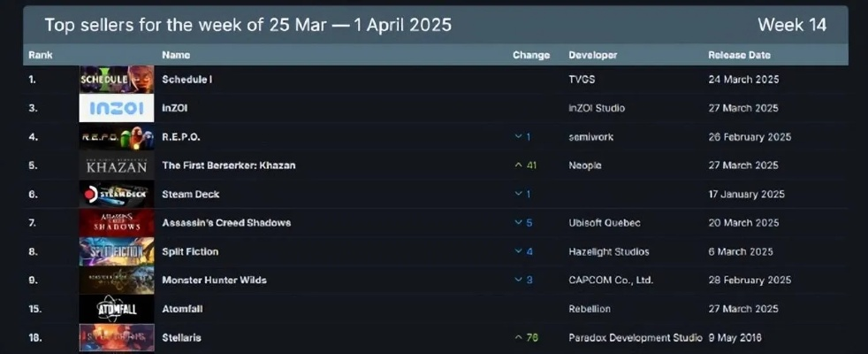868x354 pixels.
Task: Click the Release Date column header
Action: [739, 55]
